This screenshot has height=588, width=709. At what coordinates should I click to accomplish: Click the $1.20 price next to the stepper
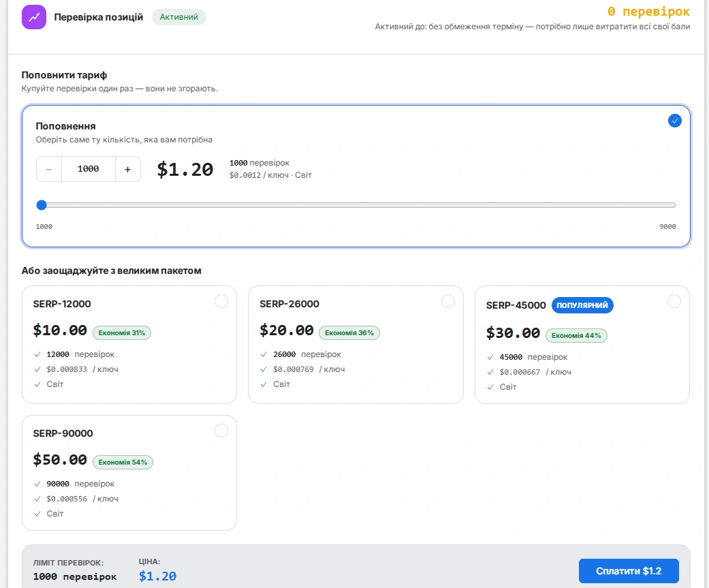coord(185,170)
